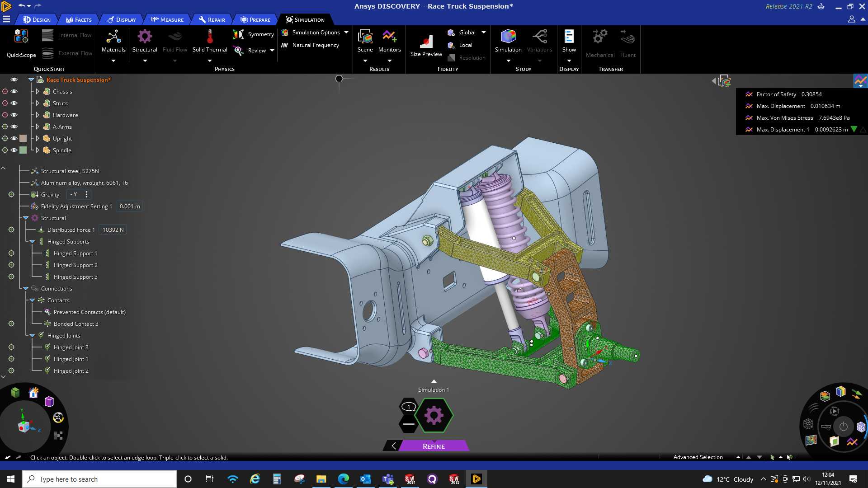Viewport: 868px width, 488px height.
Task: Edit the Distributed Force 10392 N field
Action: 113,230
